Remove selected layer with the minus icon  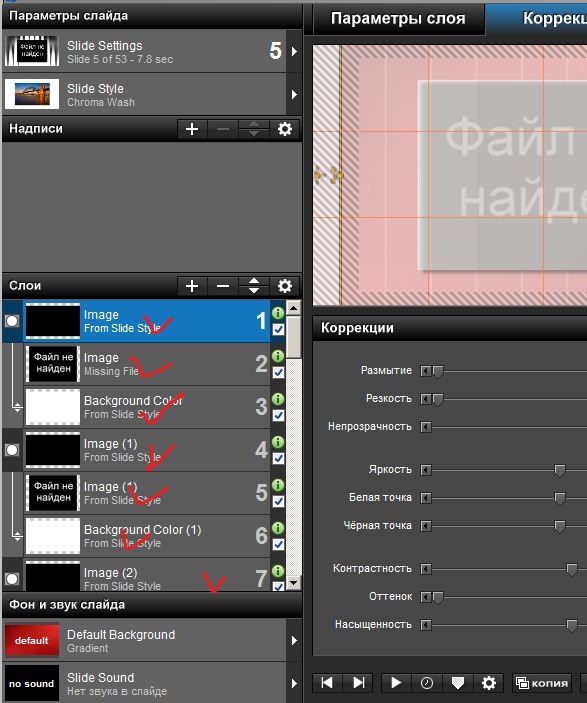223,286
